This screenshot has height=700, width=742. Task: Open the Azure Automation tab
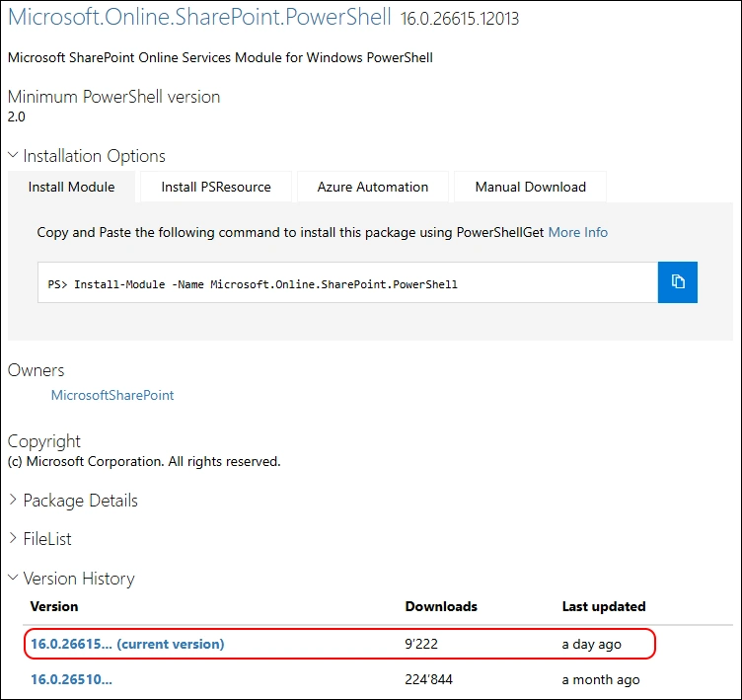click(373, 187)
